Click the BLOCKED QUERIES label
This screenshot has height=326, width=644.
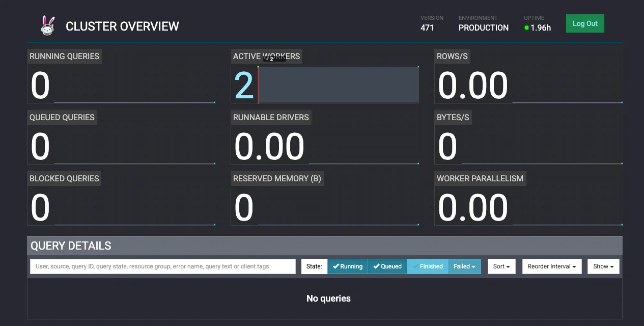[64, 179]
